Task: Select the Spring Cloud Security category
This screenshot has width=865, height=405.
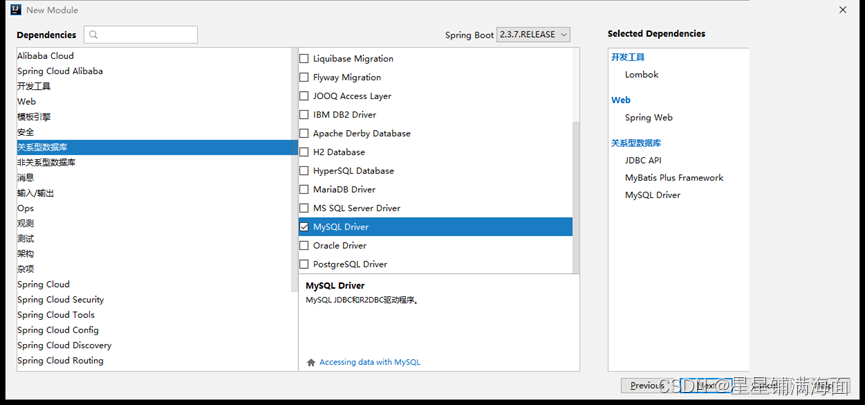Action: [60, 300]
